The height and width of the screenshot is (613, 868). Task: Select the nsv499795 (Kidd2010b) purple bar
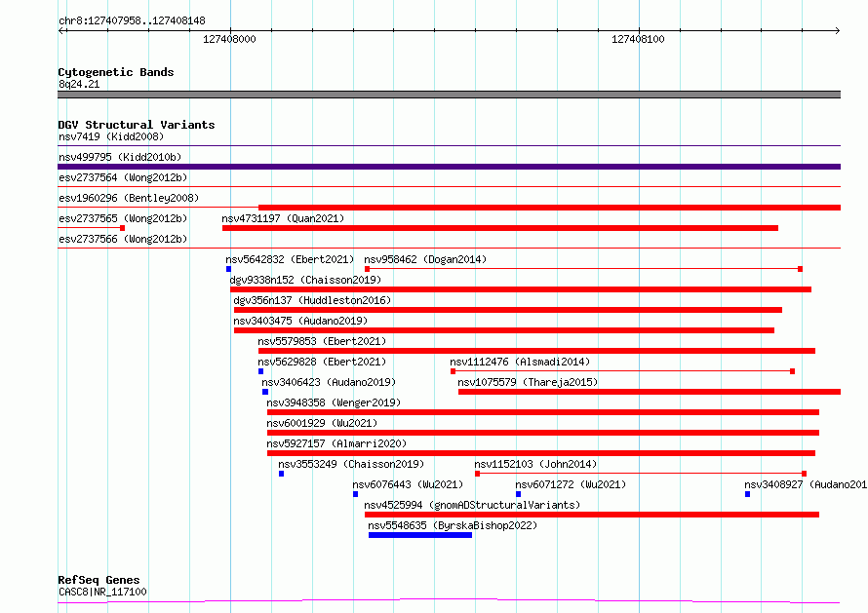pos(449,167)
